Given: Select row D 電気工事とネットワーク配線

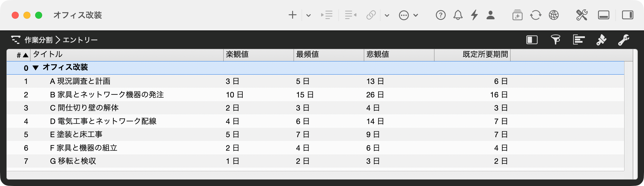Looking at the screenshot, I should [x=315, y=121].
